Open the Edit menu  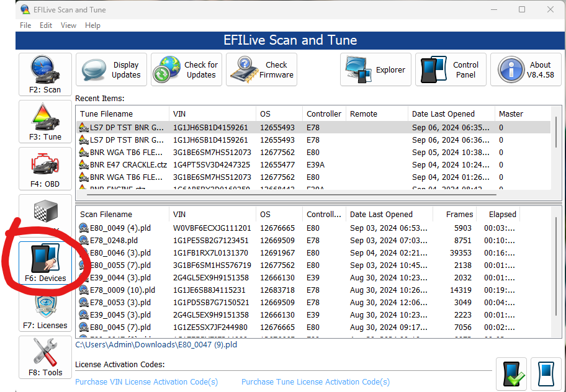(46, 25)
